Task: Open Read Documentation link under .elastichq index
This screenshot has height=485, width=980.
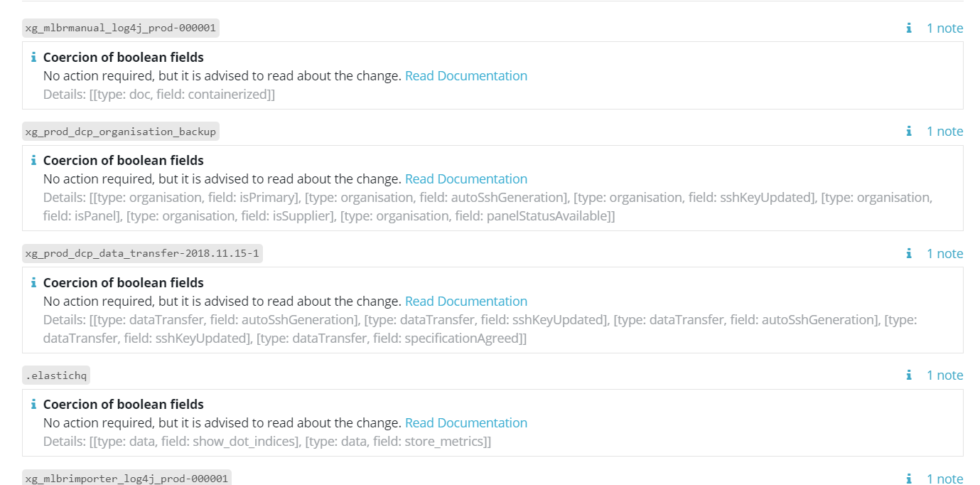Action: pyautogui.click(x=465, y=423)
